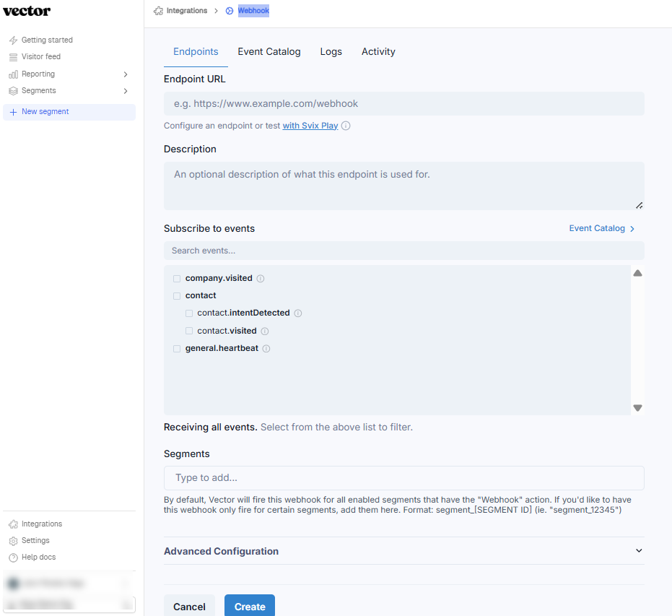The width and height of the screenshot is (672, 616).
Task: Click the Help docs question mark icon
Action: click(13, 558)
